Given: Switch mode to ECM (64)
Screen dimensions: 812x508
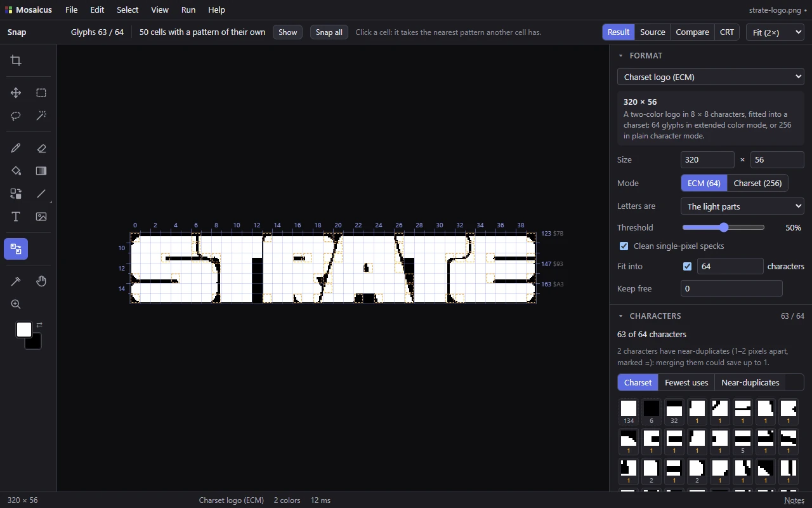Looking at the screenshot, I should 704,183.
